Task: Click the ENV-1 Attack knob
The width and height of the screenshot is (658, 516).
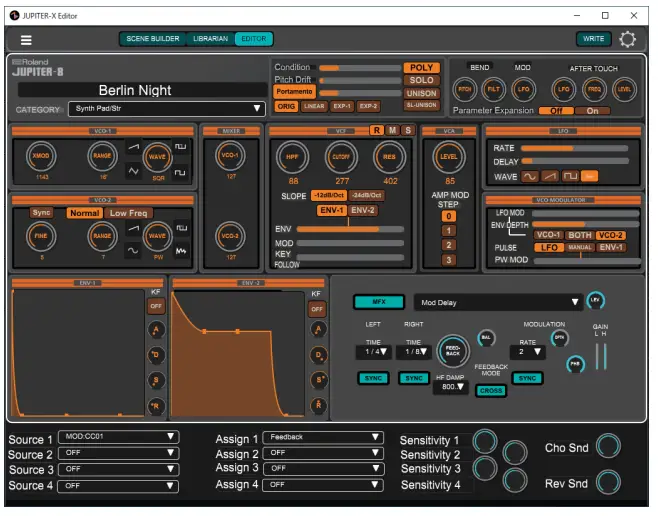Action: tap(156, 330)
